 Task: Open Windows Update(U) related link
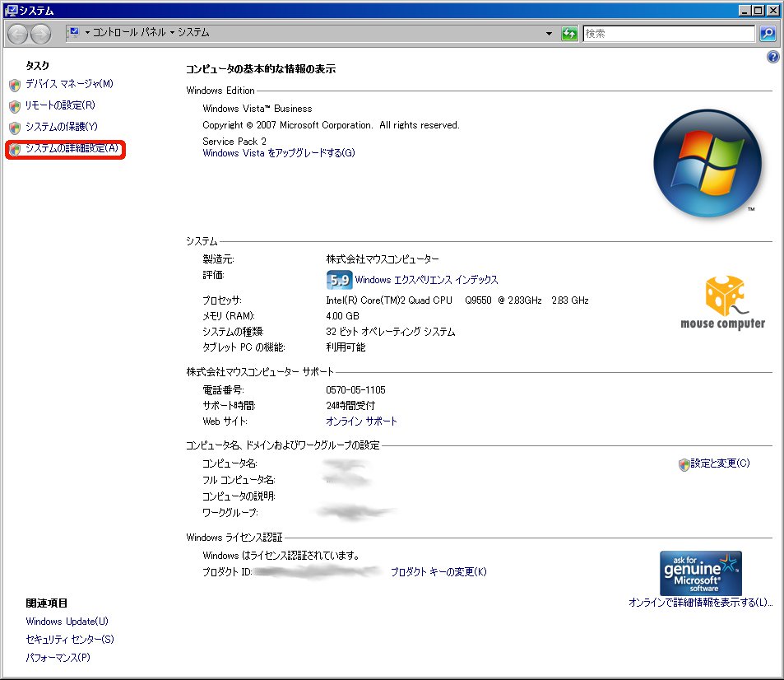pyautogui.click(x=67, y=622)
